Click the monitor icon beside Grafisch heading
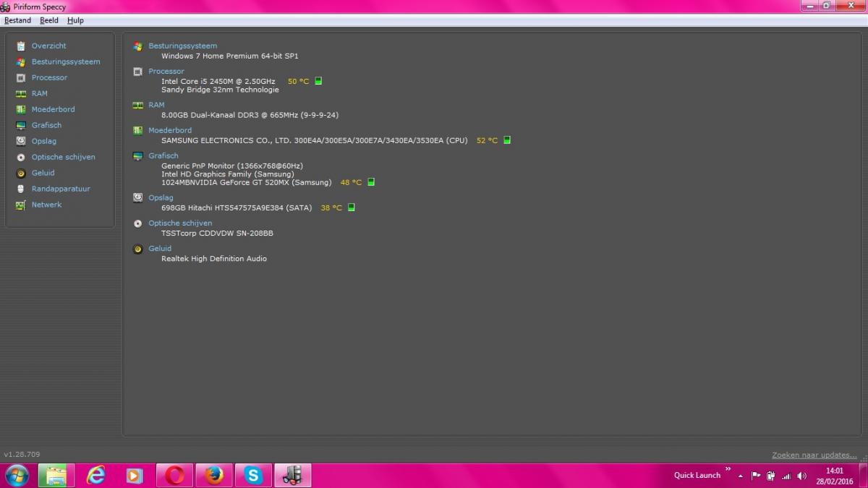 tap(138, 155)
